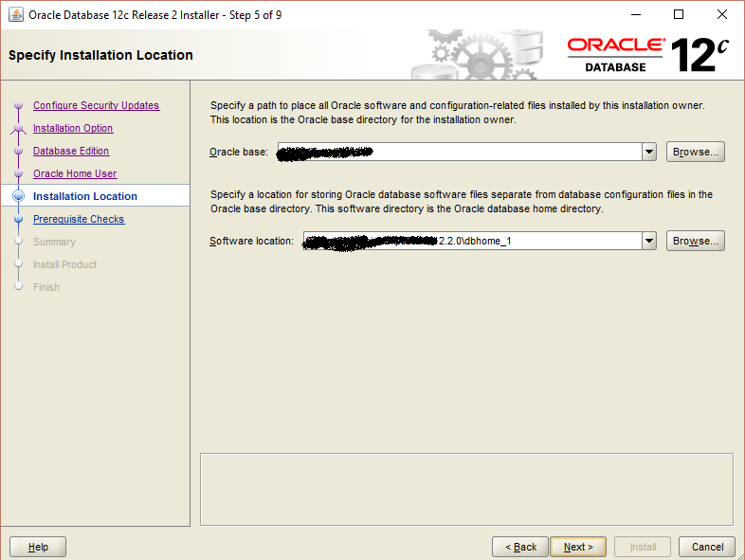The height and width of the screenshot is (560, 745).
Task: Click the Database Edition step bullet icon
Action: coord(18,152)
